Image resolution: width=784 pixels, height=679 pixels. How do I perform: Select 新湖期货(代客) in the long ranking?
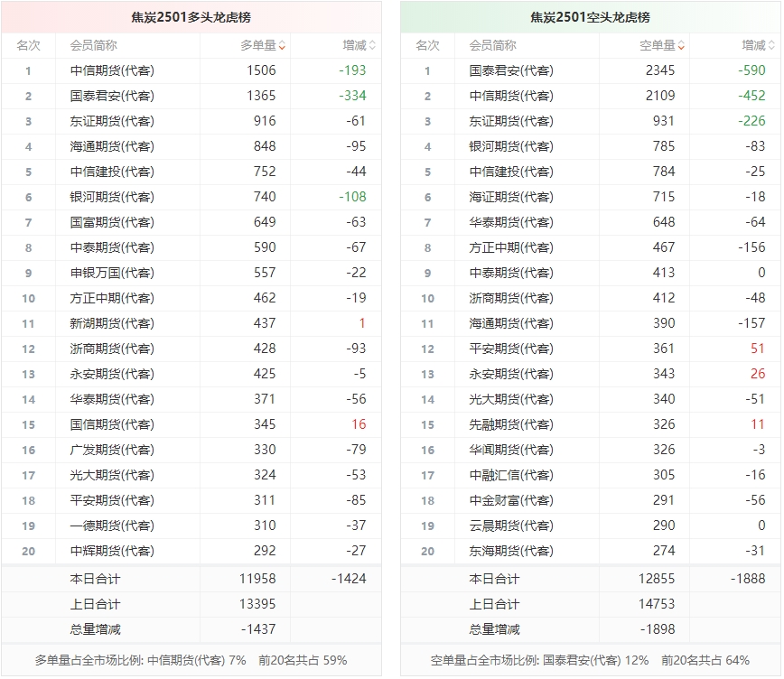pos(112,323)
